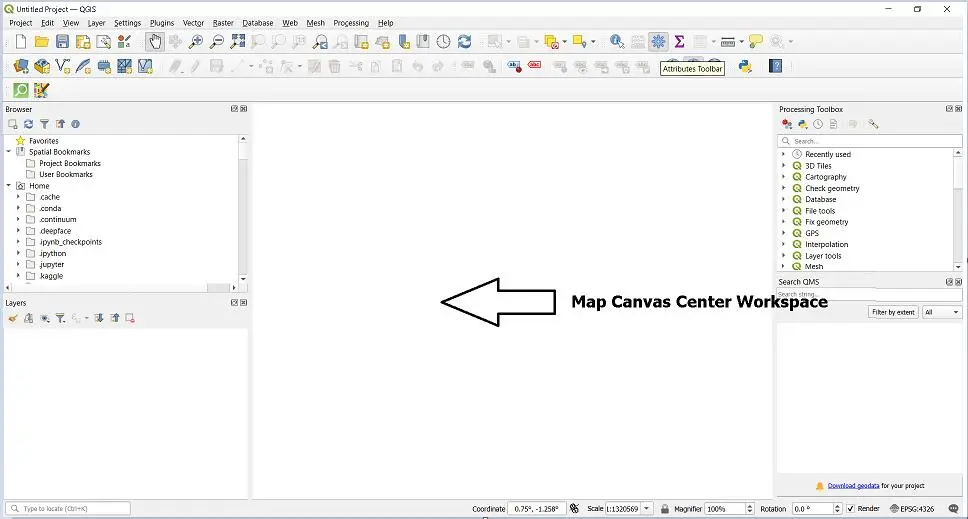Click the Zoom In magnifier tool
This screenshot has width=968, height=519.
pos(196,41)
